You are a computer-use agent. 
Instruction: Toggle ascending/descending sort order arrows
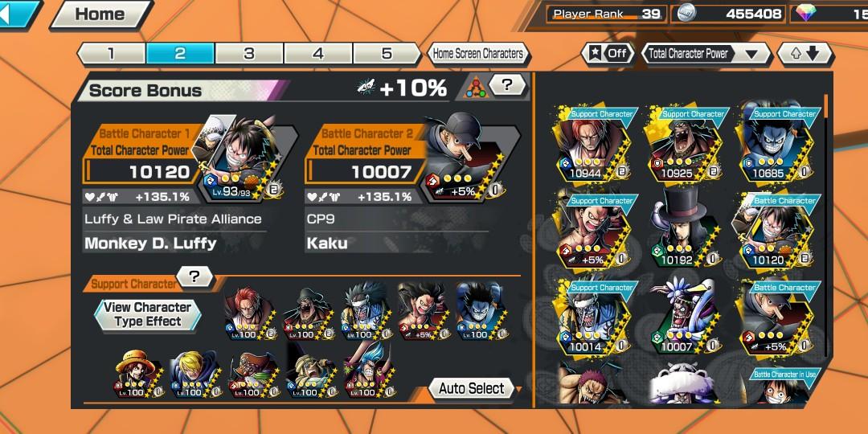(805, 54)
